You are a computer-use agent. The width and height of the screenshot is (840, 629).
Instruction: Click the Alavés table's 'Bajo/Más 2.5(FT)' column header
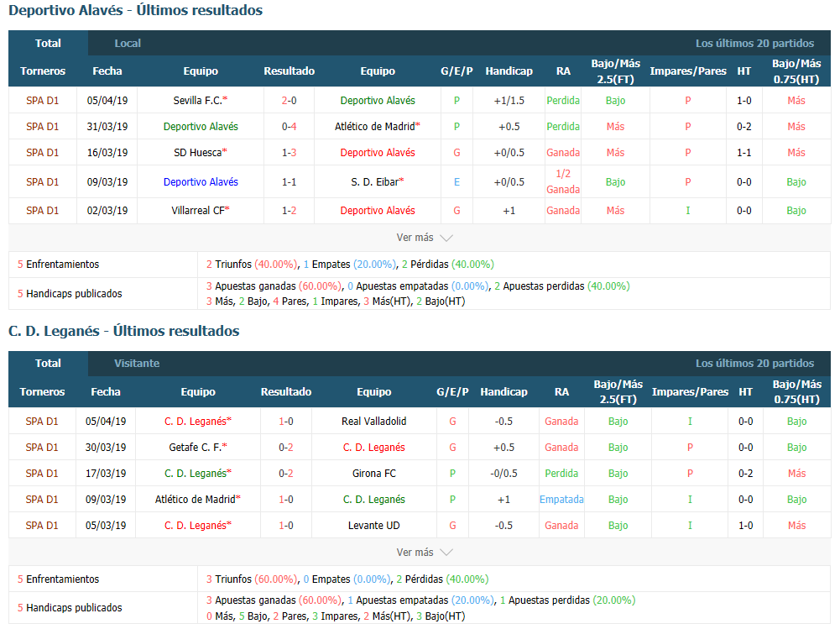point(616,71)
